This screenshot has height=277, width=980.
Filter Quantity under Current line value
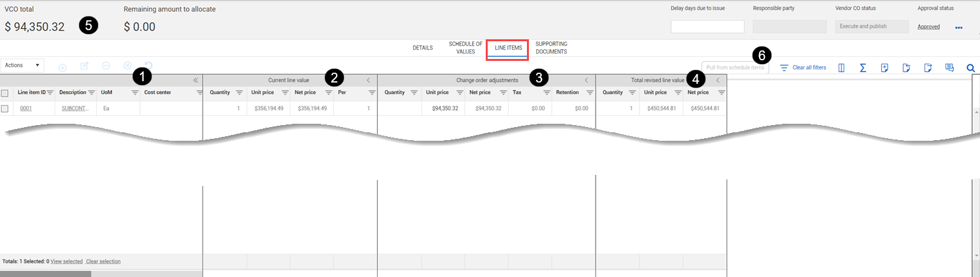pyautogui.click(x=239, y=93)
